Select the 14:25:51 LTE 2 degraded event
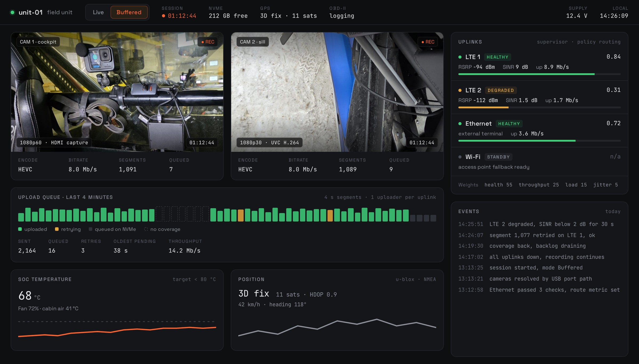Image resolution: width=639 pixels, height=364 pixels. (539, 224)
